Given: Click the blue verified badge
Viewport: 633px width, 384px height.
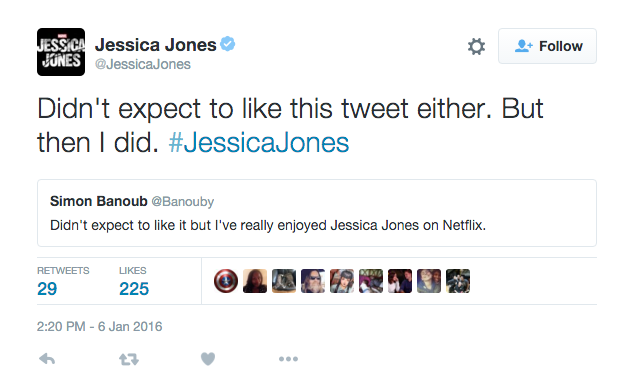Looking at the screenshot, I should (228, 44).
